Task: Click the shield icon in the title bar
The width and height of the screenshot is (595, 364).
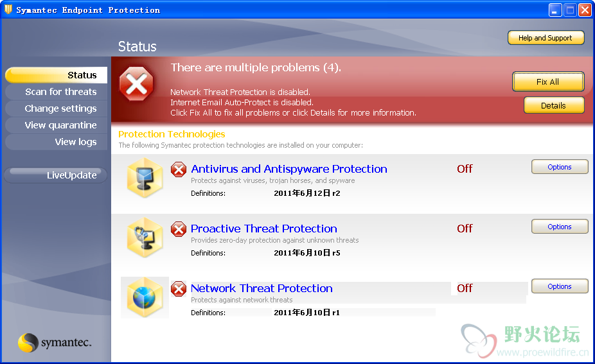Action: coord(8,10)
